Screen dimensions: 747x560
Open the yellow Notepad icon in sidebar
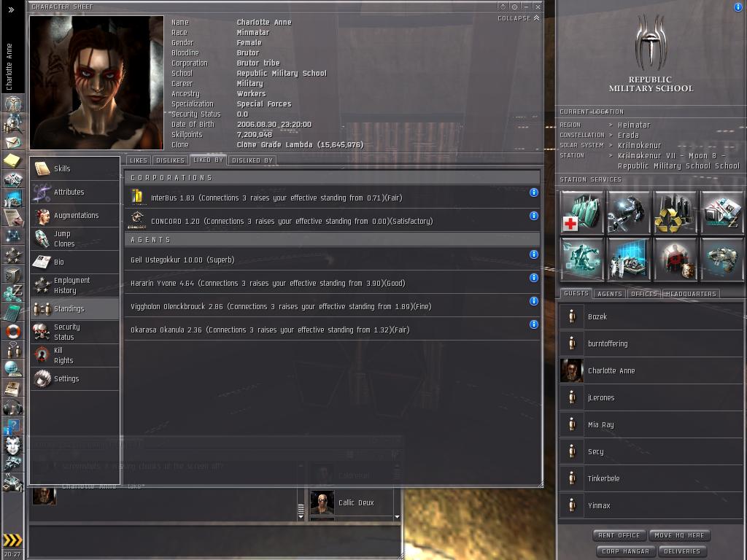click(x=13, y=161)
